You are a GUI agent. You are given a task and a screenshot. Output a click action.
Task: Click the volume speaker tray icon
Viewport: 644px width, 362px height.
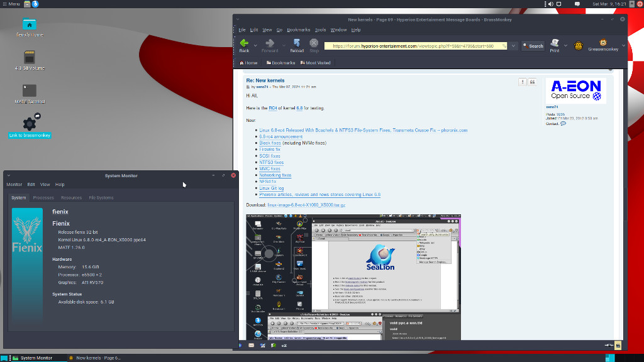coord(551,4)
